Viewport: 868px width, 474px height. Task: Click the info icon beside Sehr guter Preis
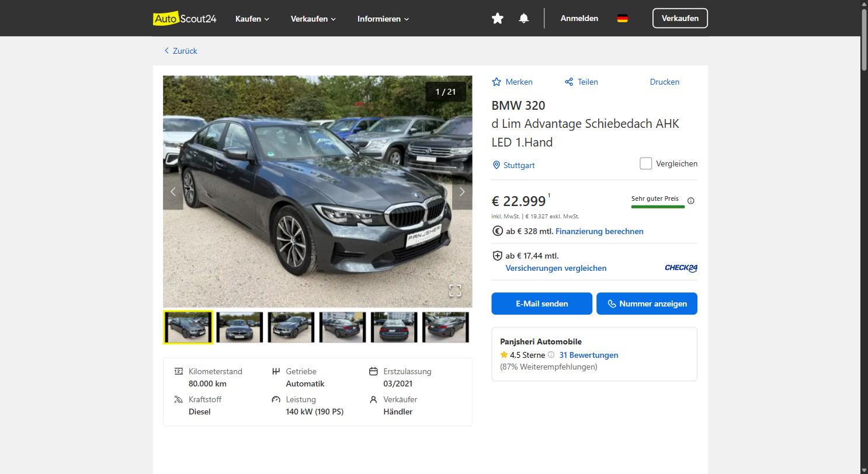click(x=691, y=201)
